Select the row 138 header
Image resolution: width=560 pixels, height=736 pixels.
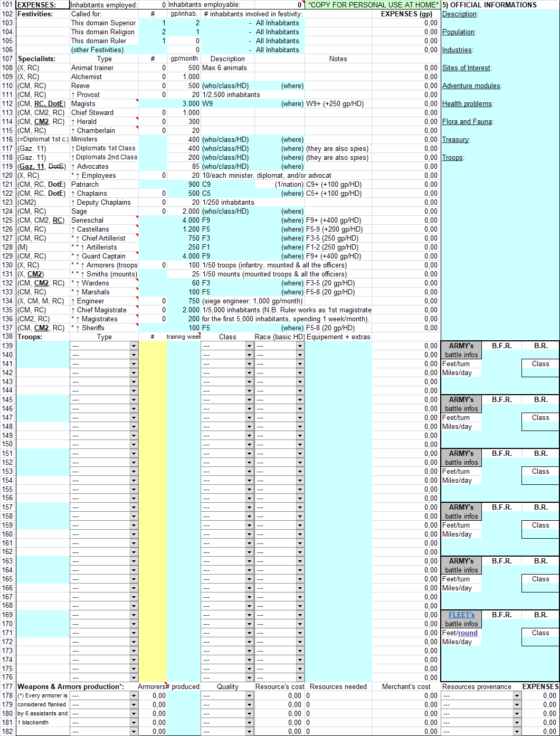click(8, 337)
